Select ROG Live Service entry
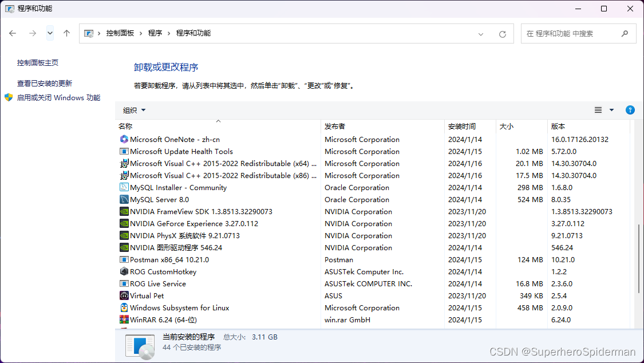 (x=158, y=284)
